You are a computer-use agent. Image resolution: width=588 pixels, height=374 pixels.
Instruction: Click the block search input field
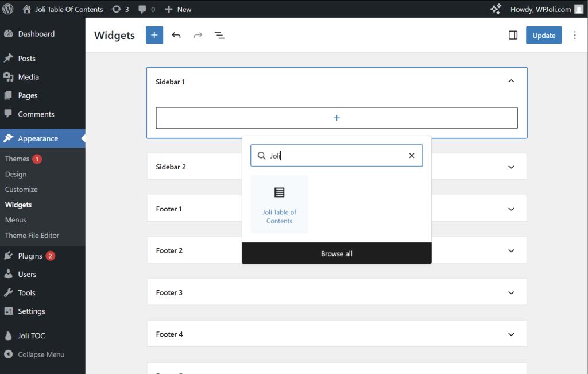(x=336, y=156)
